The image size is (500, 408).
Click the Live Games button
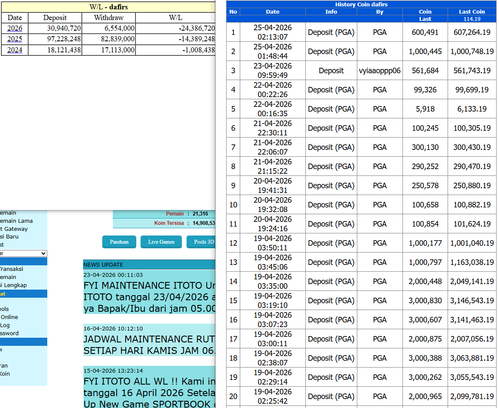[161, 242]
